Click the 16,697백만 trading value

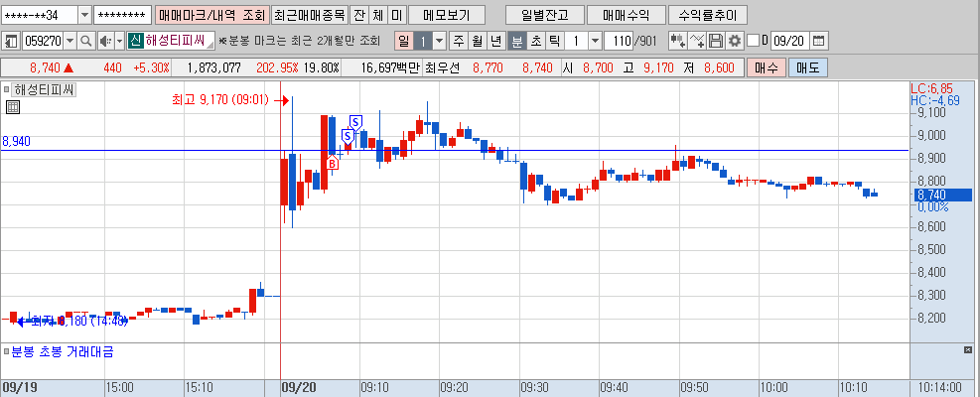390,67
